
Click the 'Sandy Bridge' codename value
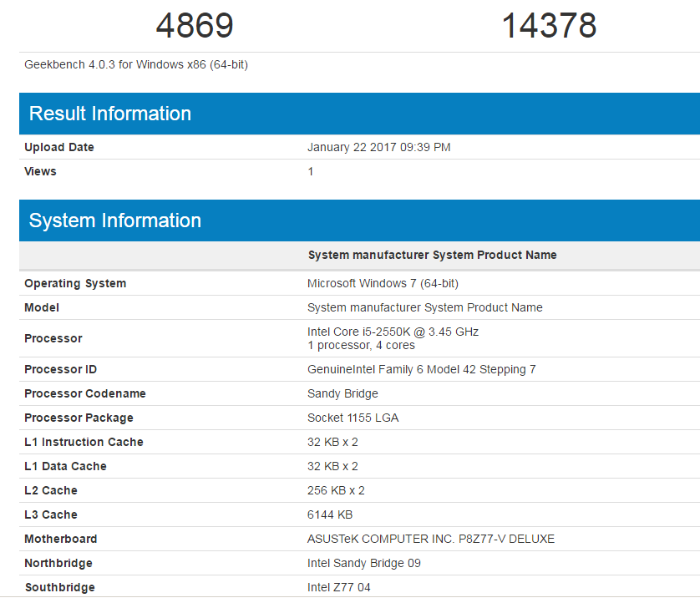(342, 393)
